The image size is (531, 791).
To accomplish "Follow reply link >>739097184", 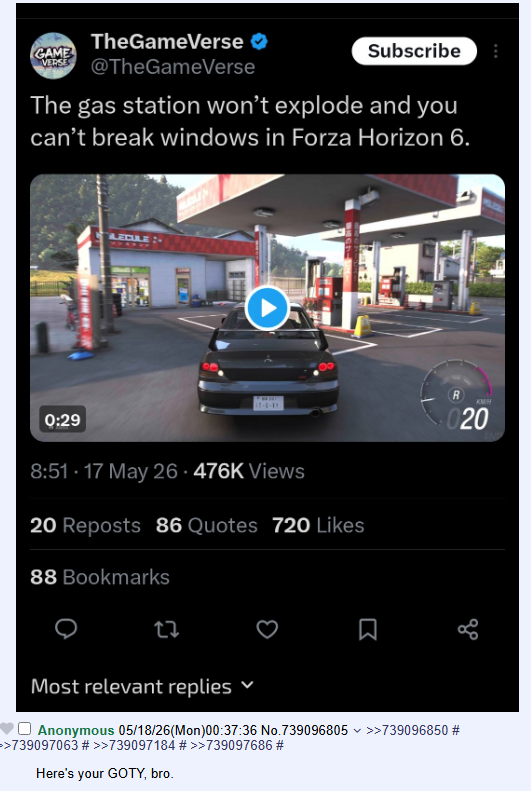I will [x=134, y=745].
